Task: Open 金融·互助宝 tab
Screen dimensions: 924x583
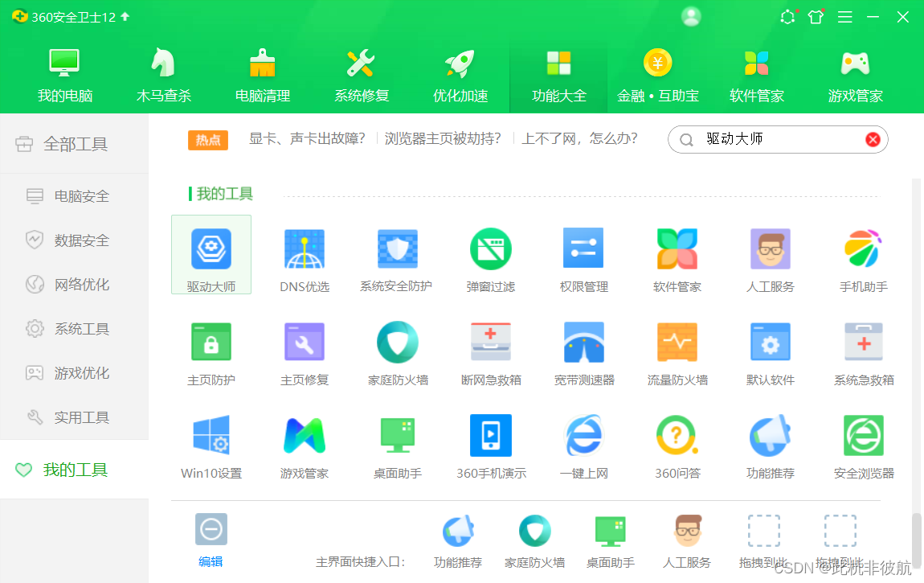Action: 657,76
